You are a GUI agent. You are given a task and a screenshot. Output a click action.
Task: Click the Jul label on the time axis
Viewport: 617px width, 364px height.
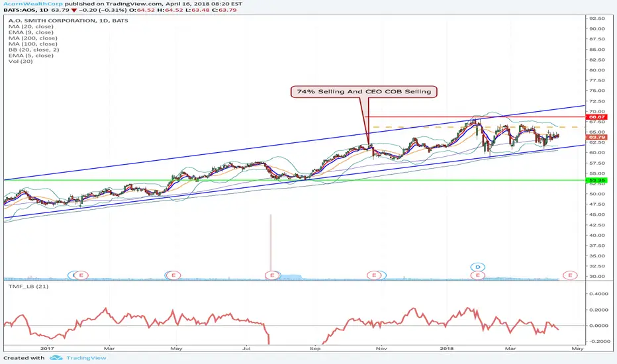[x=246, y=349]
